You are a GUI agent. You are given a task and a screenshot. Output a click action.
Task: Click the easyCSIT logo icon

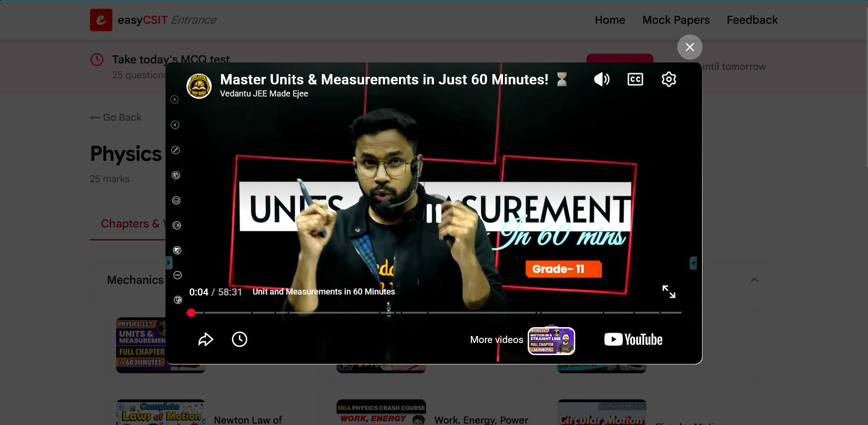101,20
